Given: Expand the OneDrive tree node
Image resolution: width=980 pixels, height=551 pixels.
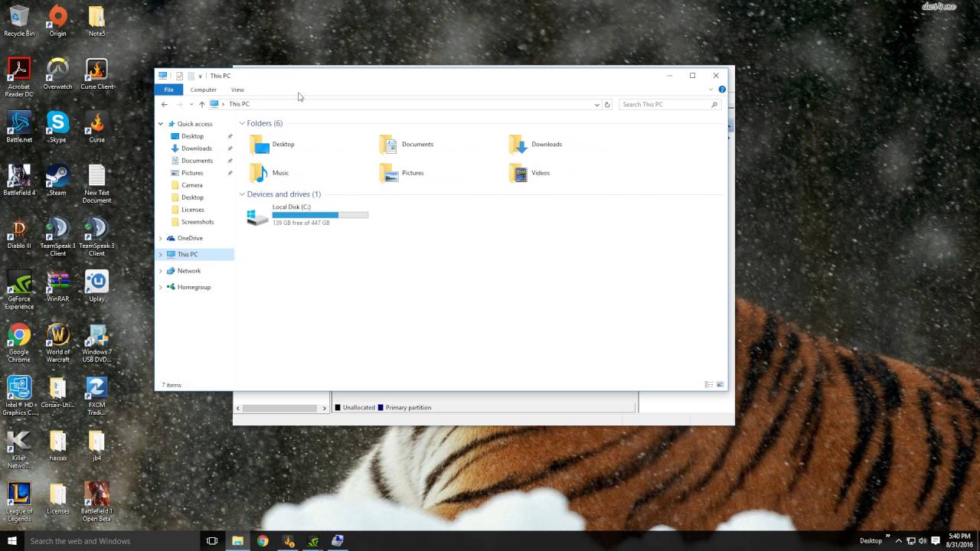Looking at the screenshot, I should (x=161, y=238).
